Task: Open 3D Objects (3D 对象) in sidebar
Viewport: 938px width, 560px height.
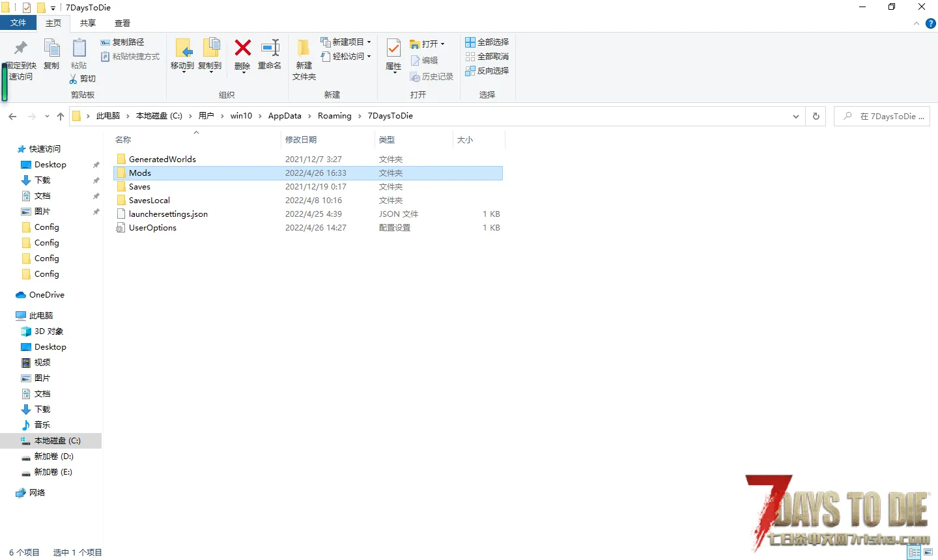Action: pos(42,331)
